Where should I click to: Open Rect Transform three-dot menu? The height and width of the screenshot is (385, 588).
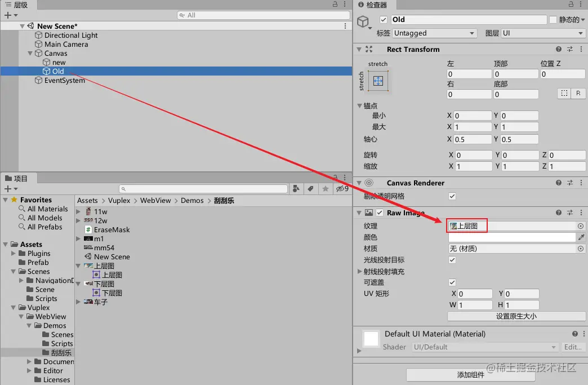(x=581, y=49)
